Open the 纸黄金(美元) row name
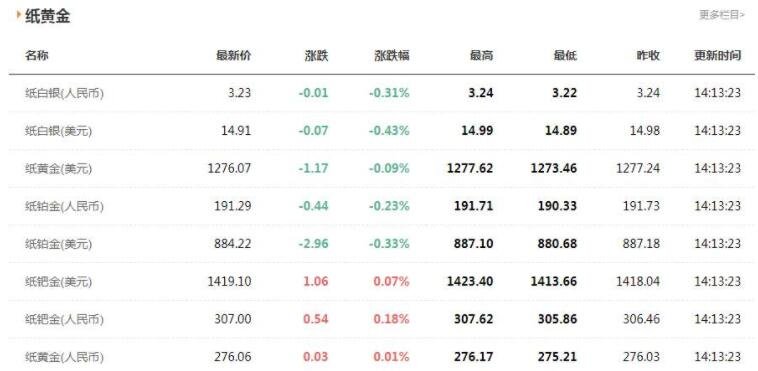 [x=58, y=169]
